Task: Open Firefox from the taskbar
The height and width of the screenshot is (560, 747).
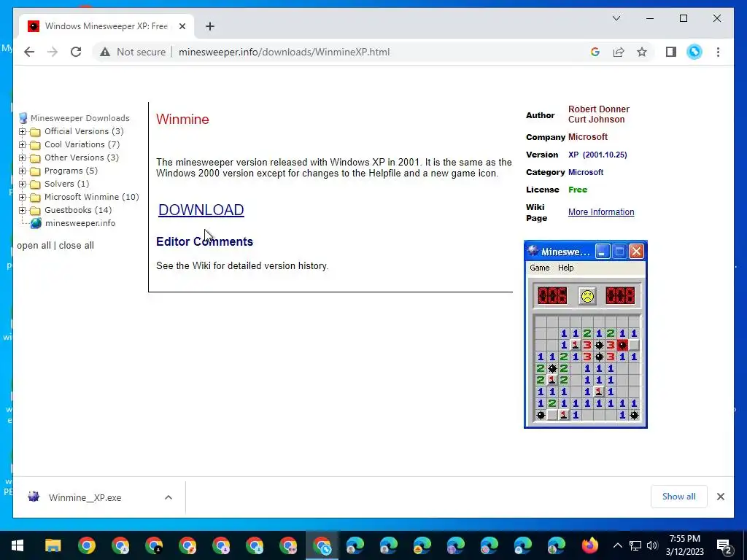Action: [x=589, y=545]
